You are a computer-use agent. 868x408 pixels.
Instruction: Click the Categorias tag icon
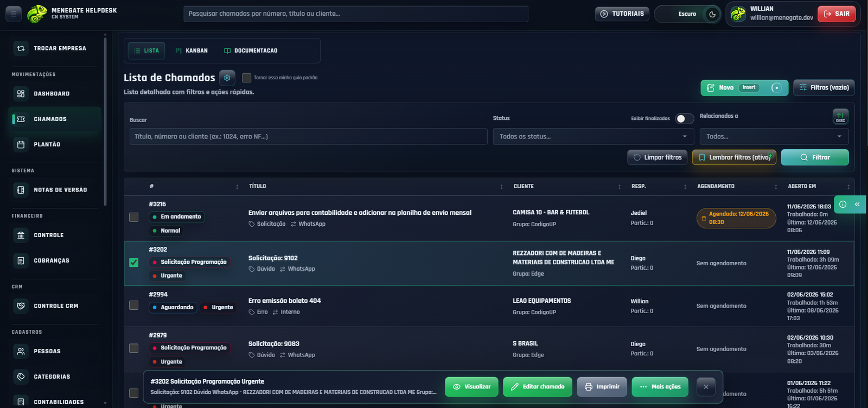click(x=21, y=377)
